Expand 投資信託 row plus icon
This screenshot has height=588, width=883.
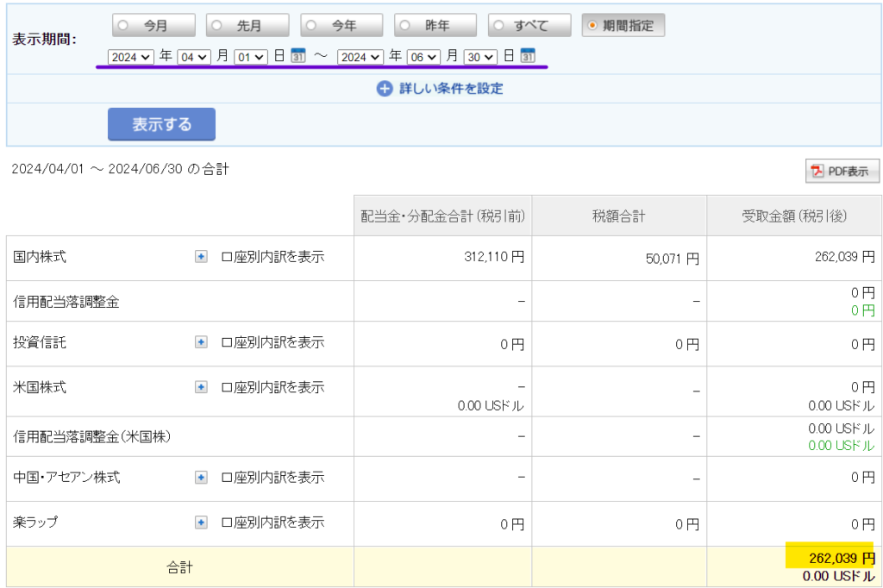tap(201, 343)
